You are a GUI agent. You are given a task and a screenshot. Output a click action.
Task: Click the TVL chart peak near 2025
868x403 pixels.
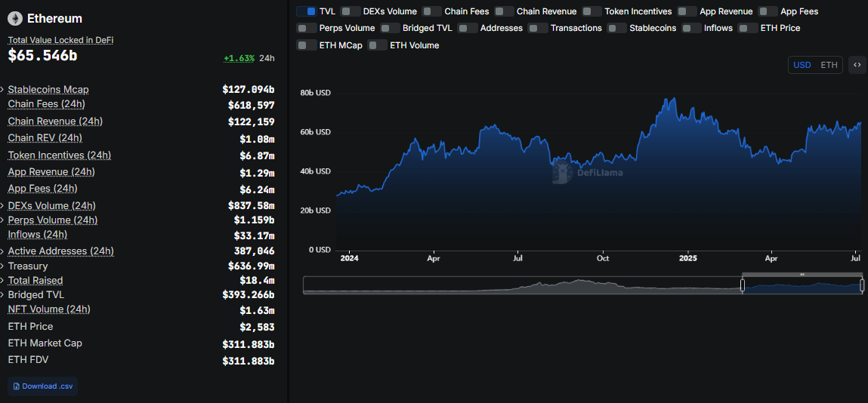tap(674, 98)
